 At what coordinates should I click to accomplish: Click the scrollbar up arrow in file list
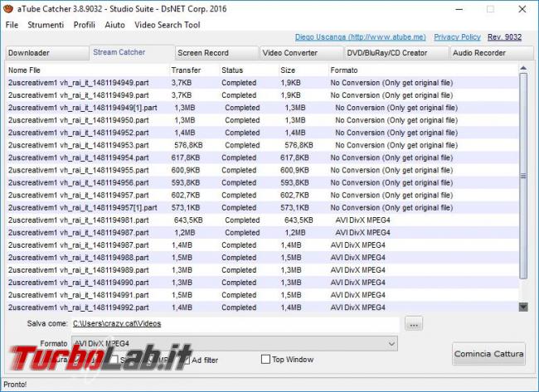[x=523, y=68]
